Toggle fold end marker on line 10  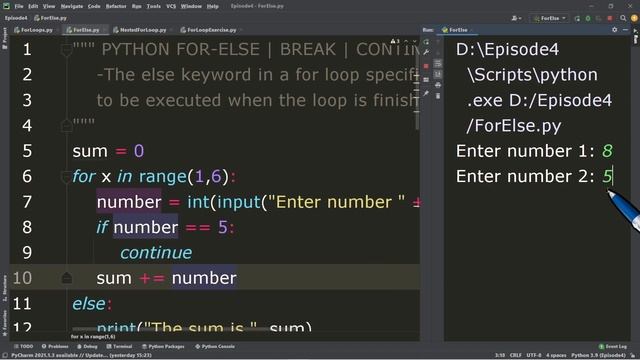[66, 278]
